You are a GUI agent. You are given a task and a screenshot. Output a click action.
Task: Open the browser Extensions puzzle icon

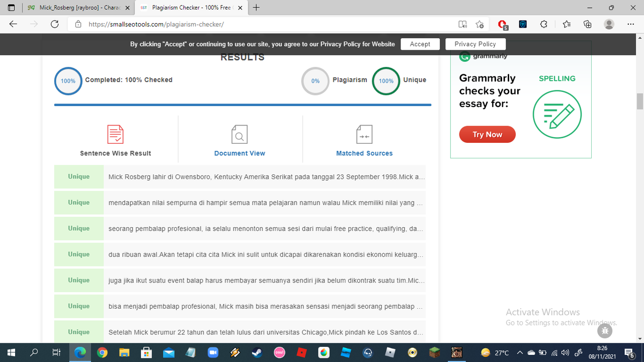pos(544,24)
